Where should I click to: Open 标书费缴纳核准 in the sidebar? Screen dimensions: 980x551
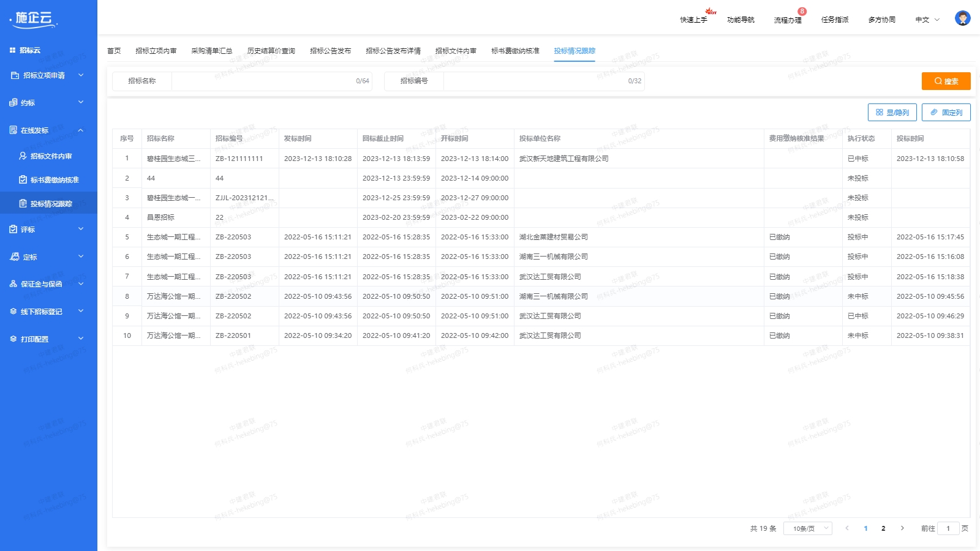[x=54, y=180]
